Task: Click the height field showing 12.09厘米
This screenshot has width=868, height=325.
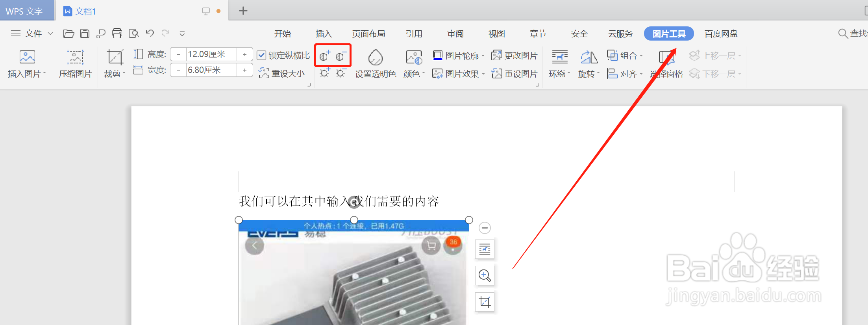Action: coord(211,54)
